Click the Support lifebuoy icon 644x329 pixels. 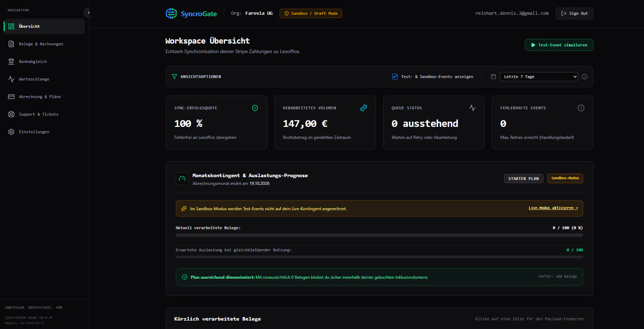click(x=11, y=114)
